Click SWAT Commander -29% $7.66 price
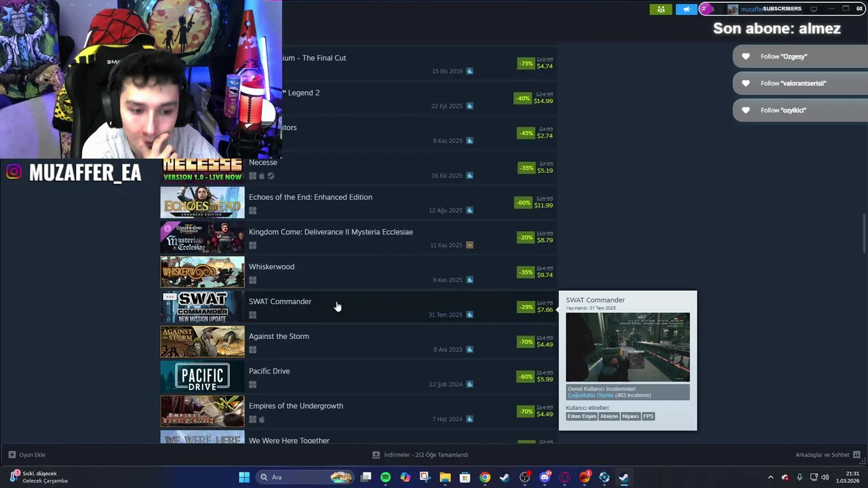The image size is (868, 488). [x=536, y=307]
